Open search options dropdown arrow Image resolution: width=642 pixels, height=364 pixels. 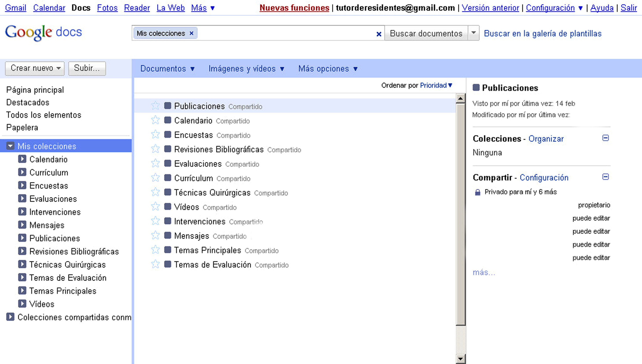[x=473, y=33]
